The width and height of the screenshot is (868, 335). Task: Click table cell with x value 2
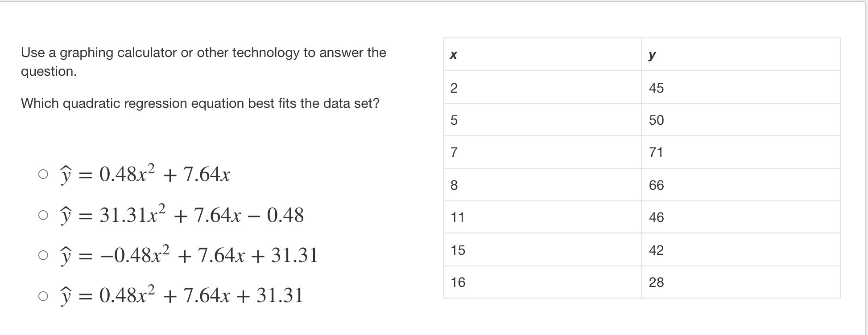click(543, 87)
